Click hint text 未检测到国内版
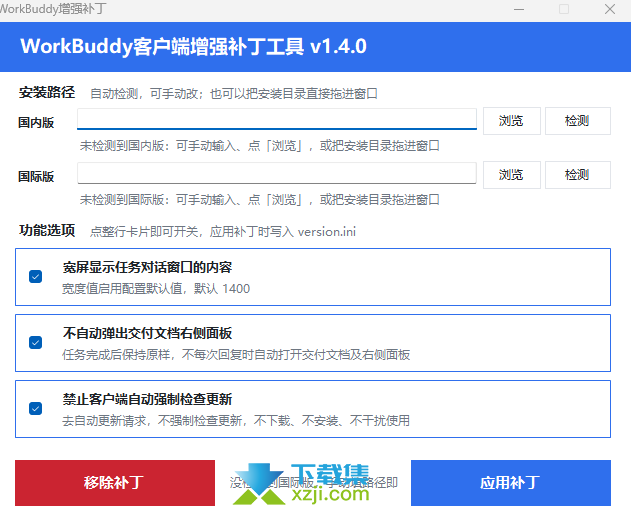This screenshot has height=527, width=631. coord(121,146)
